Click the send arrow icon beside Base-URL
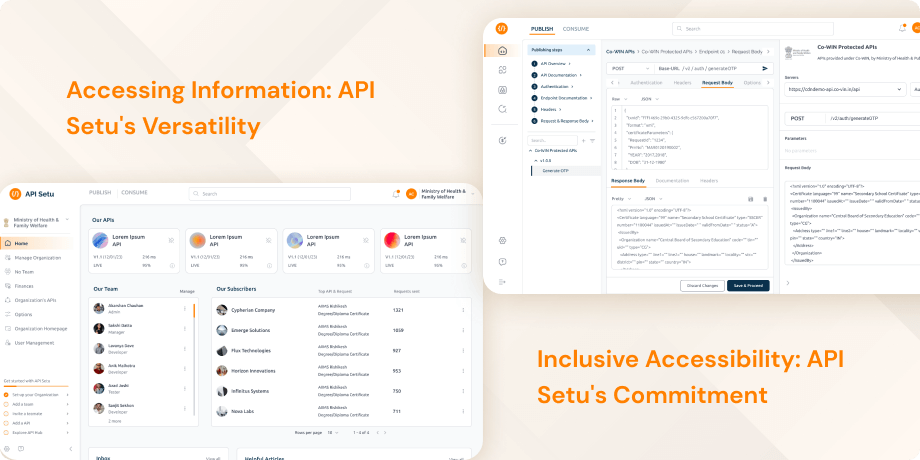This screenshot has width=920, height=460. [766, 68]
